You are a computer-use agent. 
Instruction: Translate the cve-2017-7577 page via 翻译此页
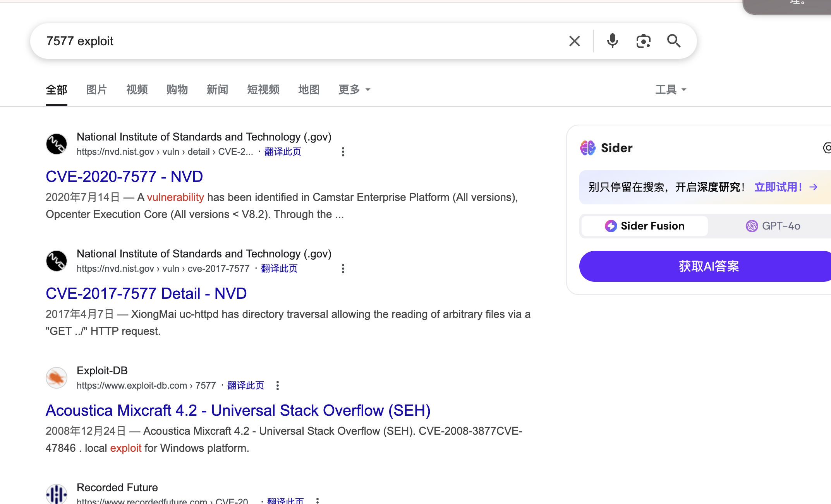279,269
